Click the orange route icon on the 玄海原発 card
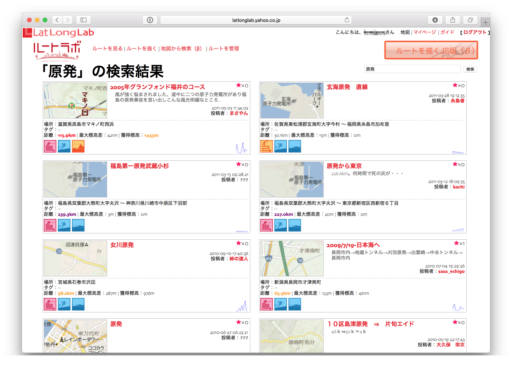The image size is (512, 384). coord(266,146)
